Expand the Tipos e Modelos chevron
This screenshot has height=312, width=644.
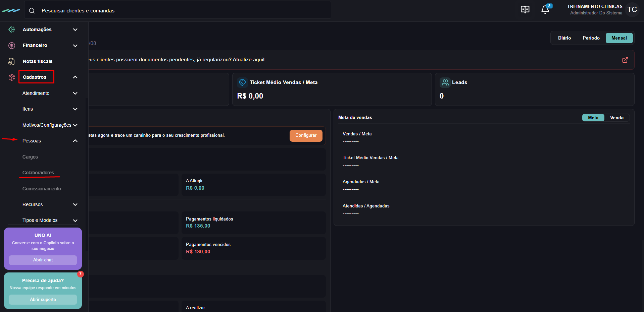point(75,221)
